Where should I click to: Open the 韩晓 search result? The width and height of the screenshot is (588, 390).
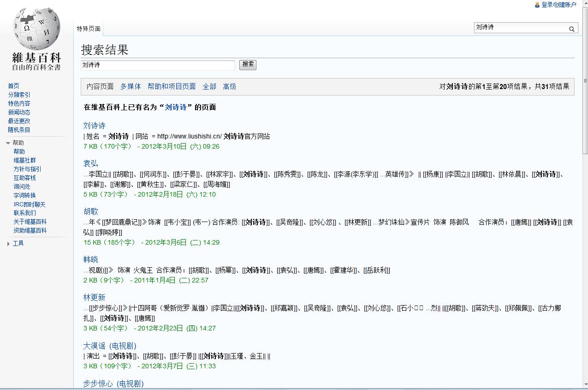coord(91,259)
